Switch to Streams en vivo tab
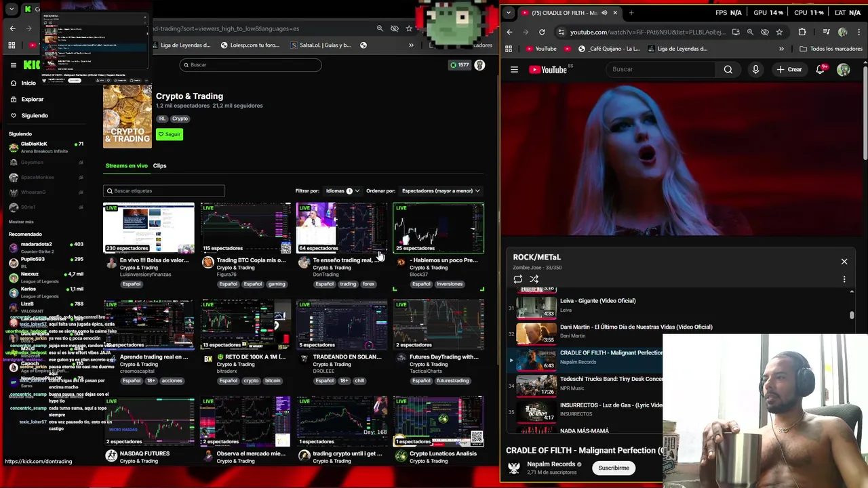 coord(126,165)
